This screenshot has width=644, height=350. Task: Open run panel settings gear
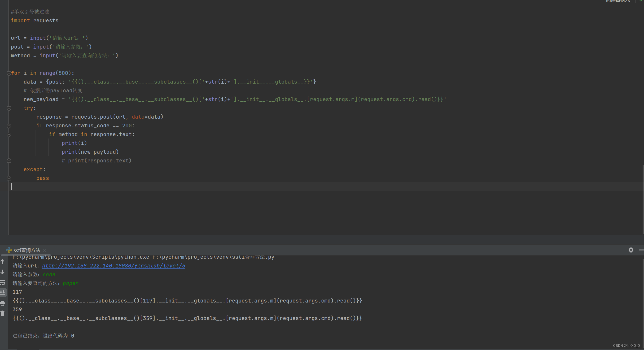[631, 250]
